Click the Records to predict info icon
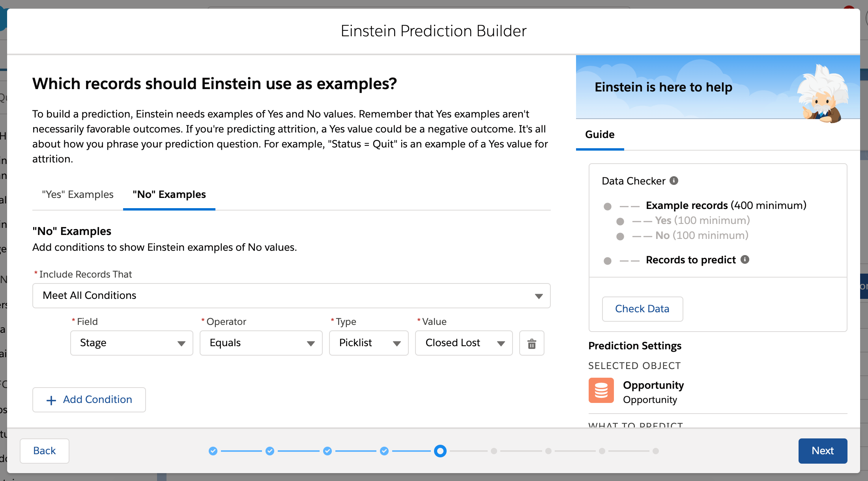Viewport: 868px width, 481px height. pyautogui.click(x=745, y=259)
